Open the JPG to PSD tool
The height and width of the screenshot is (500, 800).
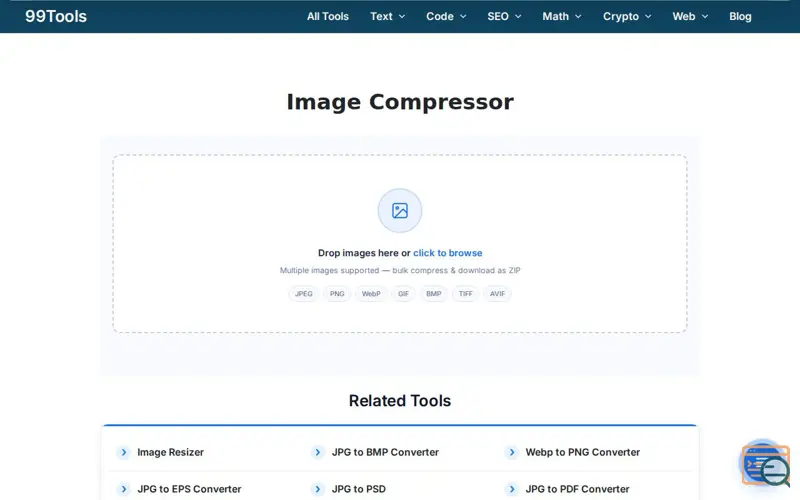pyautogui.click(x=359, y=489)
